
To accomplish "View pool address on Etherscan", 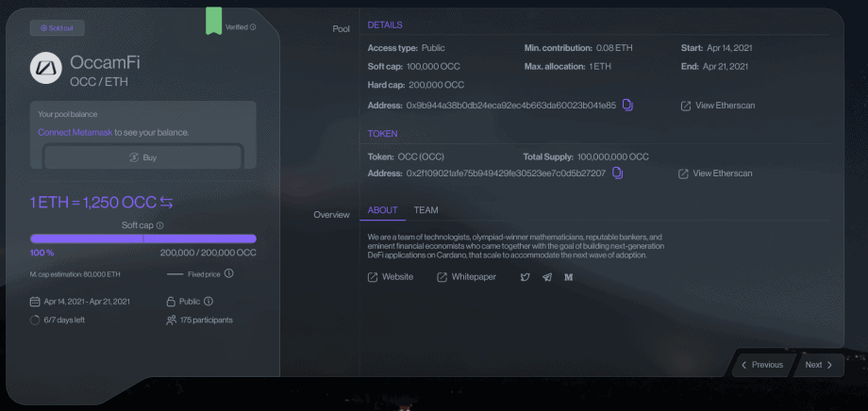I will coord(717,106).
